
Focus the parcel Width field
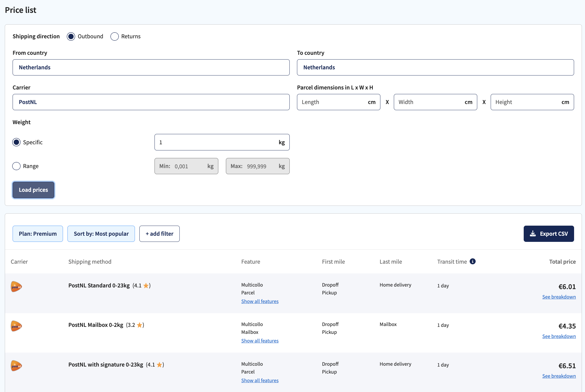pyautogui.click(x=436, y=102)
